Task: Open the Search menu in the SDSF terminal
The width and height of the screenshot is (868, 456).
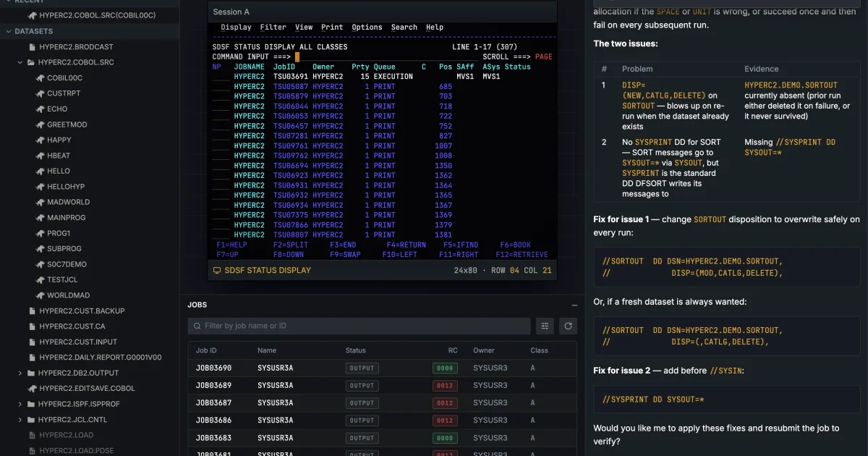Action: [404, 28]
